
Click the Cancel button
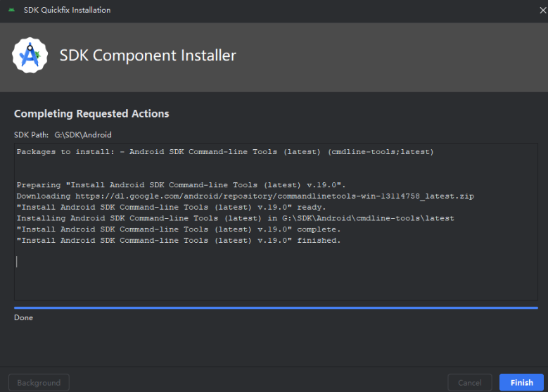click(470, 383)
